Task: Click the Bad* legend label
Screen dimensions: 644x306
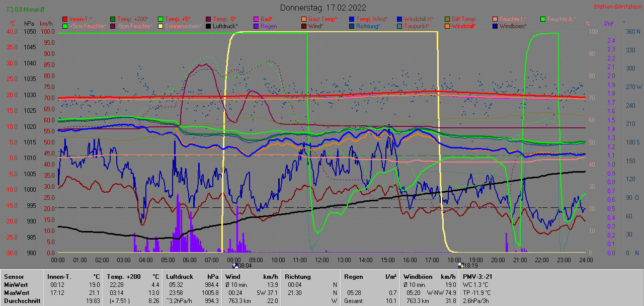Action: tap(267, 19)
